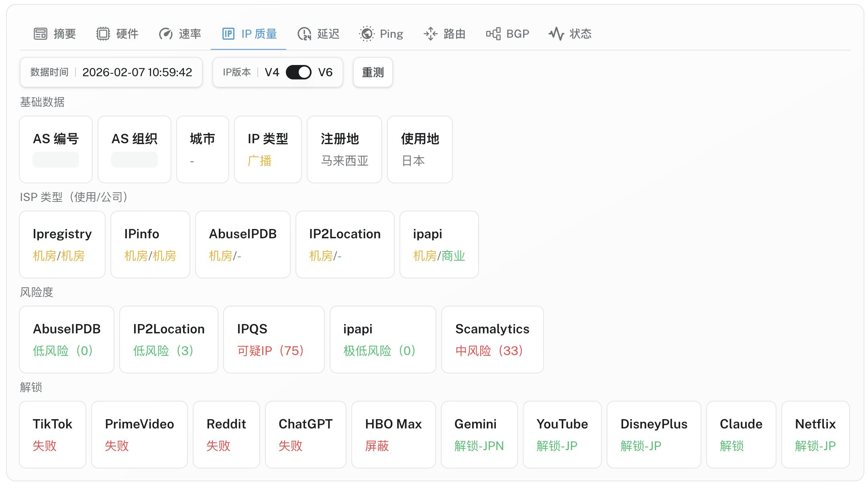Click the 状态 status waveform icon

(556, 34)
